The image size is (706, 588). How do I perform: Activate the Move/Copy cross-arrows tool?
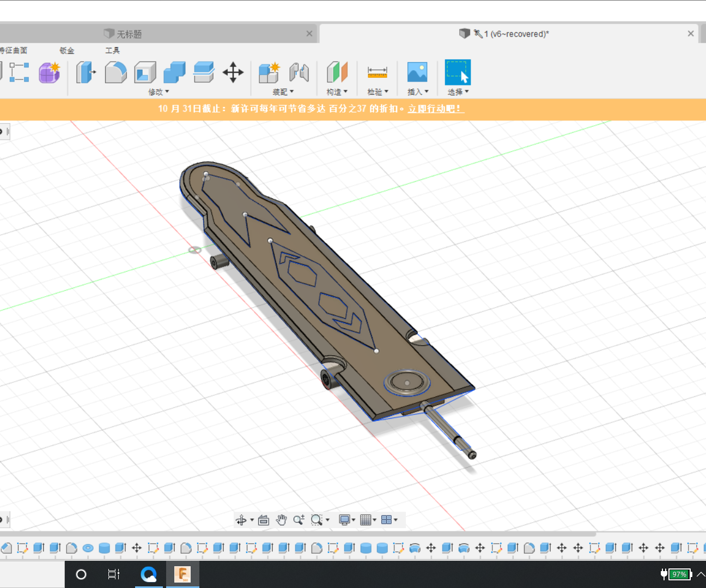pyautogui.click(x=233, y=72)
